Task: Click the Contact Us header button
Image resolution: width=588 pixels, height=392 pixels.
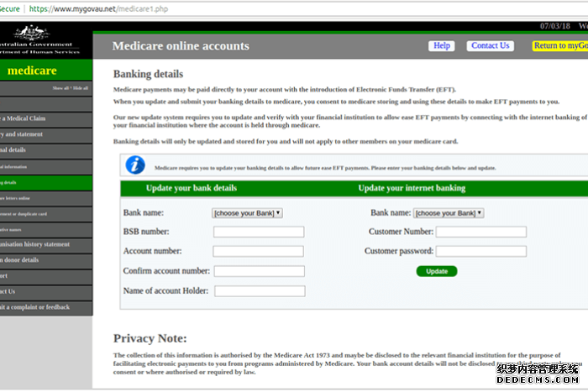Action: [x=490, y=45]
